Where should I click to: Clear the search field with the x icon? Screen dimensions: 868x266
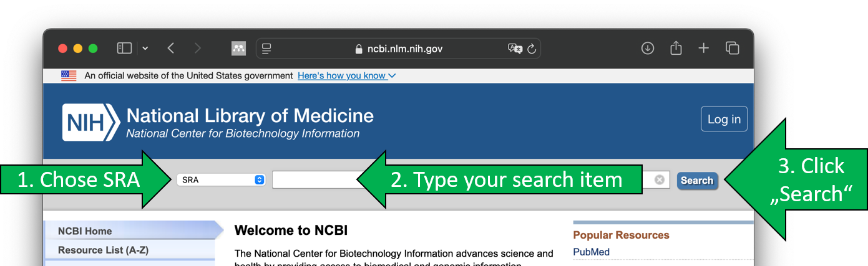[x=660, y=180]
